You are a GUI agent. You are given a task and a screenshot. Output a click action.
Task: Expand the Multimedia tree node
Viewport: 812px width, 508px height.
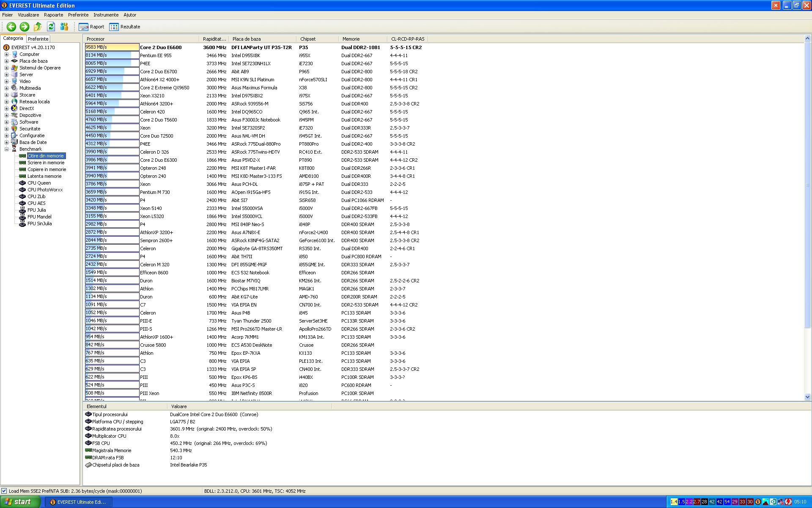point(6,88)
